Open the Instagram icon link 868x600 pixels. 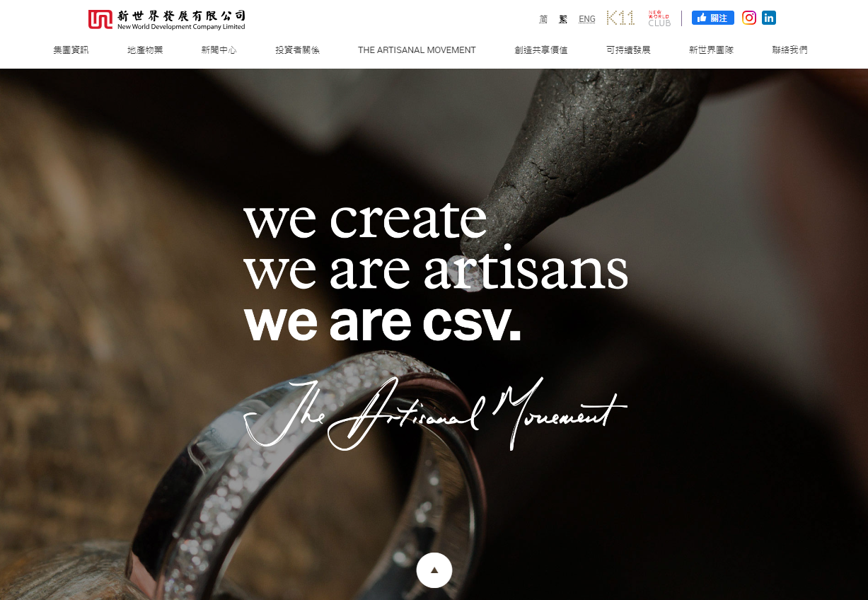point(749,18)
